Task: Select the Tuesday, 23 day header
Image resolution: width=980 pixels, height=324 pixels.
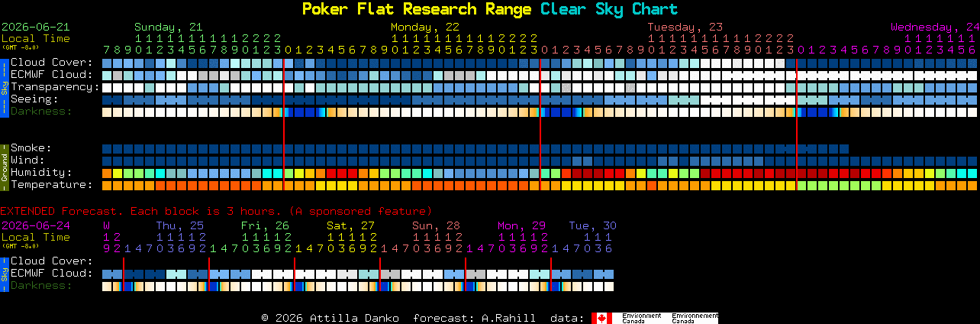Action: [x=685, y=27]
